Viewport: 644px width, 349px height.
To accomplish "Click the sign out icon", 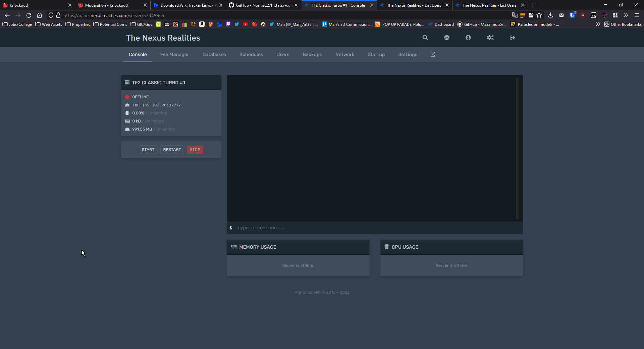I will [513, 38].
